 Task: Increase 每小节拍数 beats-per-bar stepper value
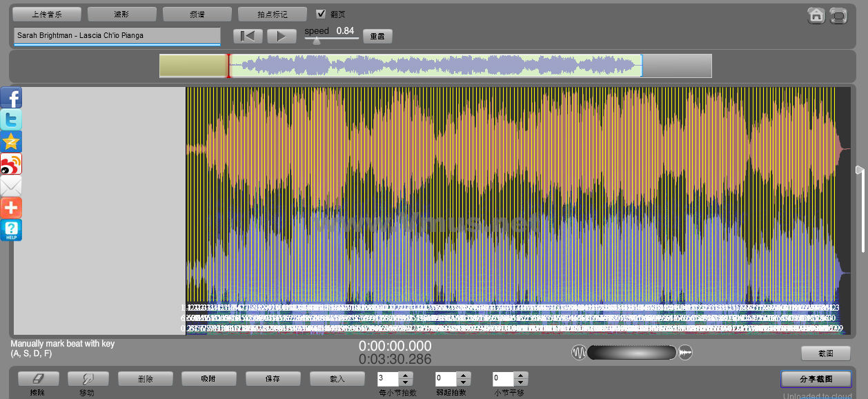tap(406, 375)
